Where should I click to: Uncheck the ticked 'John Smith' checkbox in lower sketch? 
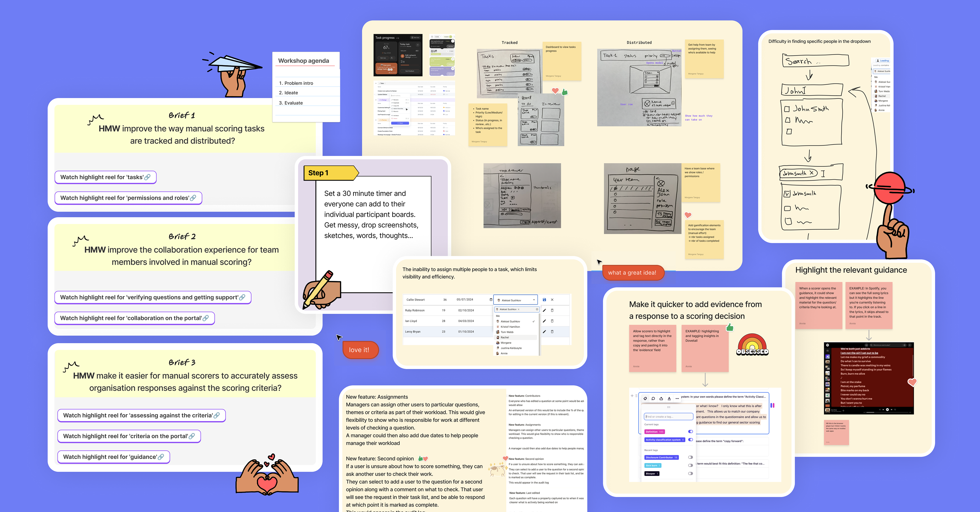tap(787, 194)
